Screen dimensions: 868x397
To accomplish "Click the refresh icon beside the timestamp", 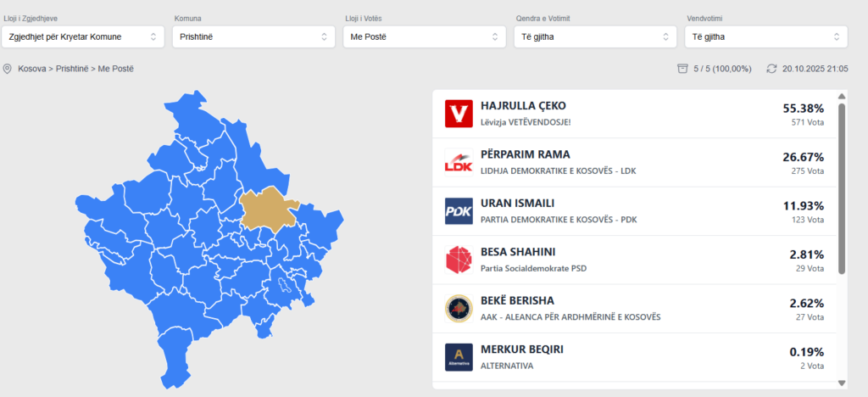I will point(771,69).
